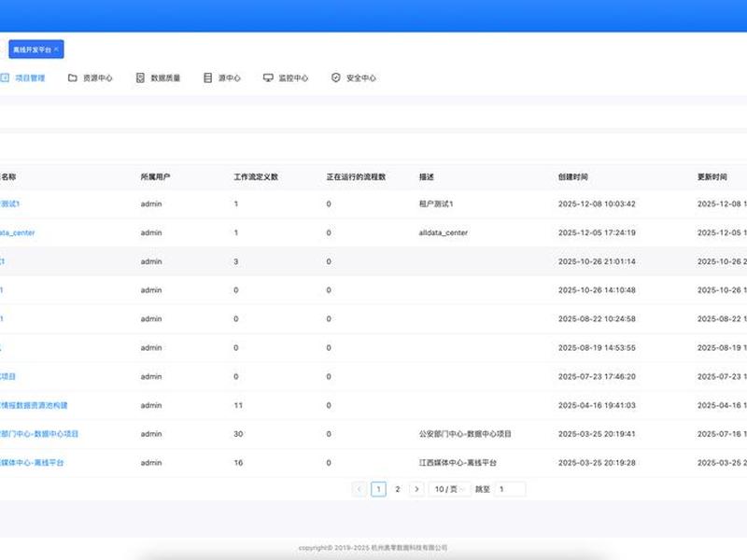Click the 跳至 page number input field
747x560 pixels.
510,489
